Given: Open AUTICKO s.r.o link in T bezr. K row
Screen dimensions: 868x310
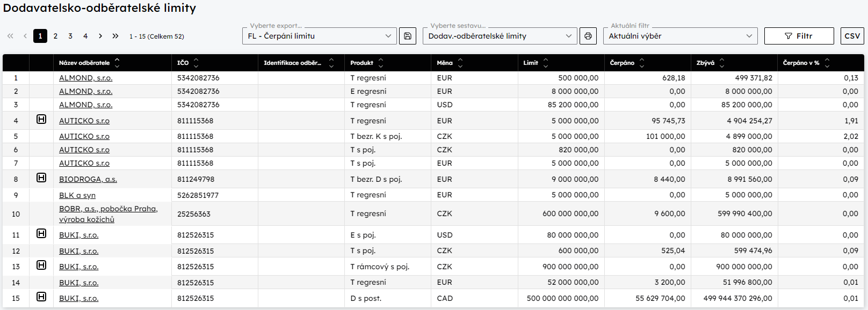Looking at the screenshot, I should (x=84, y=136).
